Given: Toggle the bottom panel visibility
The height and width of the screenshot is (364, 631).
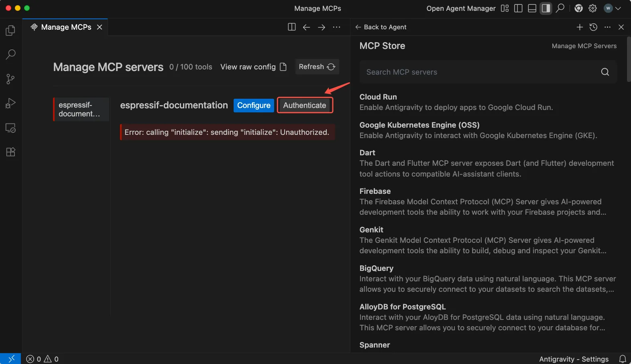Looking at the screenshot, I should click(x=532, y=8).
